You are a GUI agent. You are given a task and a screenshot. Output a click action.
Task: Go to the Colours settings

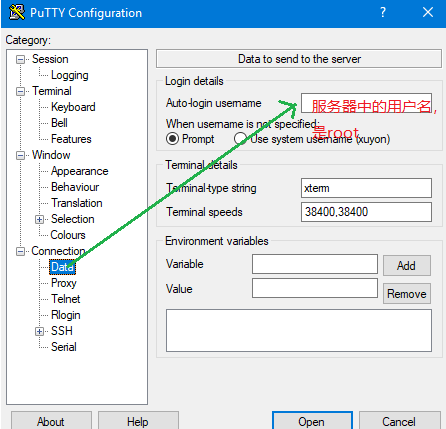coord(68,235)
